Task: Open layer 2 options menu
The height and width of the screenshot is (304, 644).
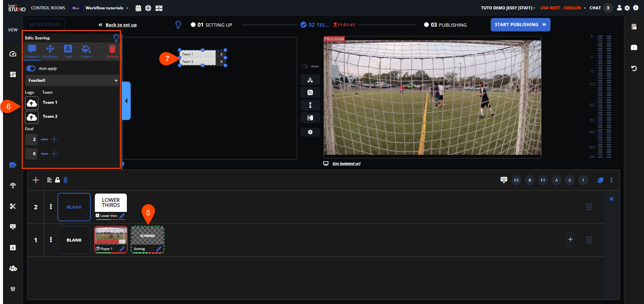Action: [x=51, y=207]
